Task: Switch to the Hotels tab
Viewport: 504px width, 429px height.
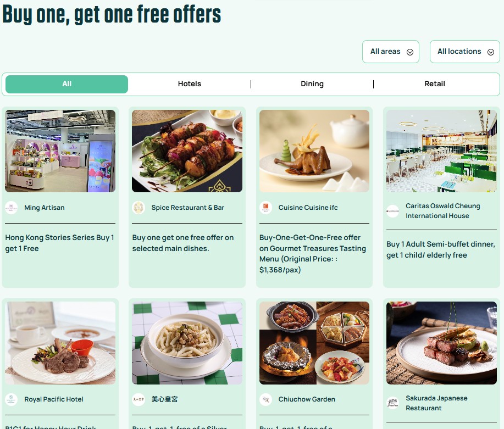Action: tap(189, 84)
